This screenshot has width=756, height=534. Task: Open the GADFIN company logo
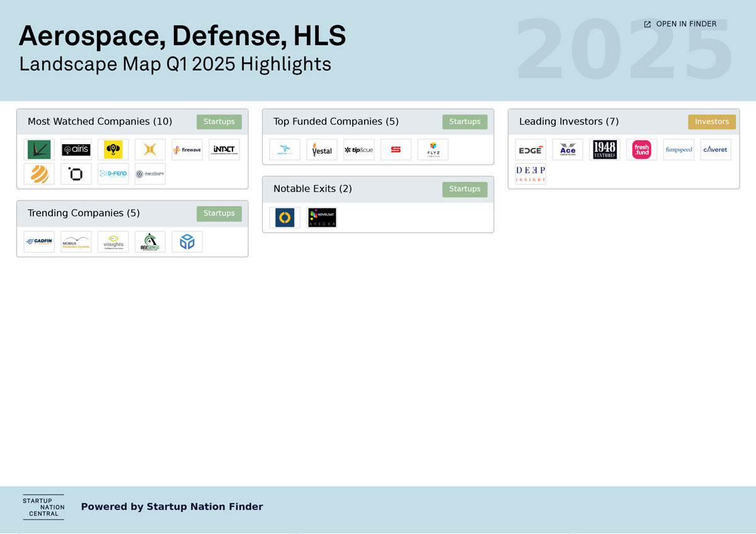pos(39,242)
